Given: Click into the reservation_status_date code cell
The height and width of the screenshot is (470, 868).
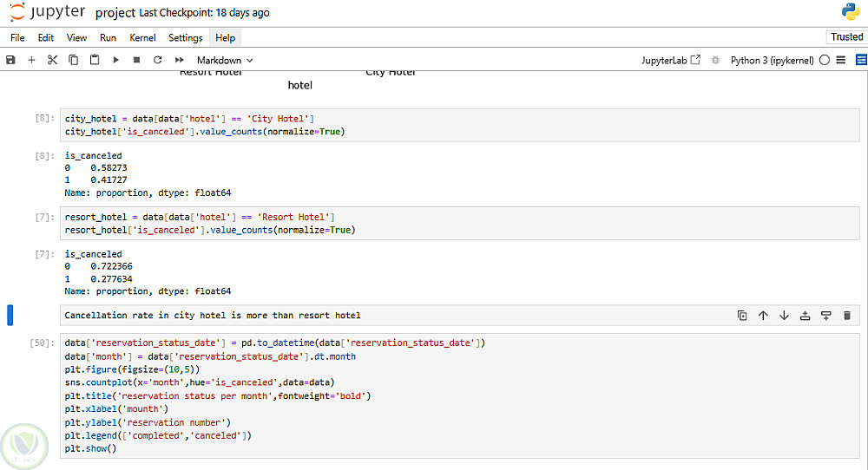Looking at the screenshot, I should 434,395.
